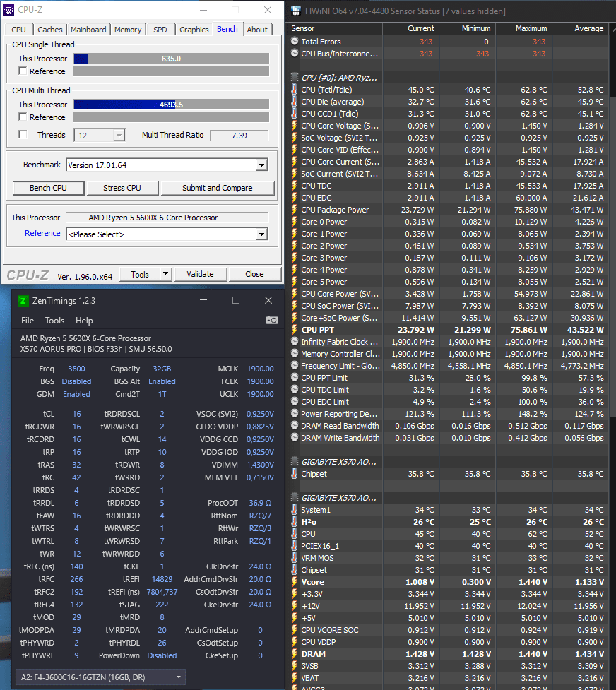This screenshot has height=690, width=616.
Task: Click the thermometer icon for CPU CCD1 (Tdie)
Action: (295, 113)
